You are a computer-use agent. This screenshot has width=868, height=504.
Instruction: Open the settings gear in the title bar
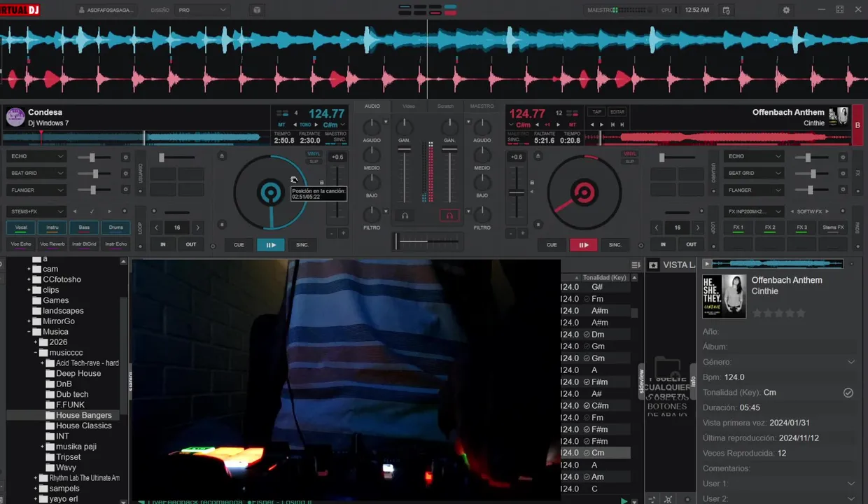tap(786, 10)
